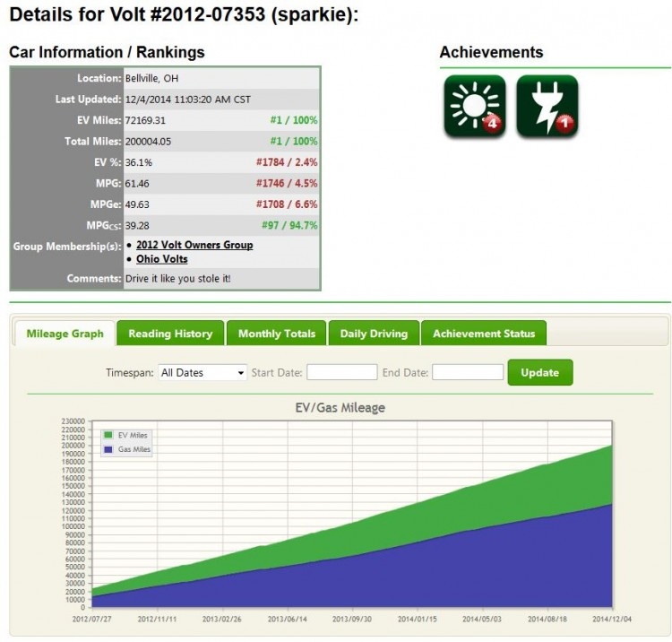
Task: Go to the Daily Driving tab
Action: pyautogui.click(x=374, y=334)
